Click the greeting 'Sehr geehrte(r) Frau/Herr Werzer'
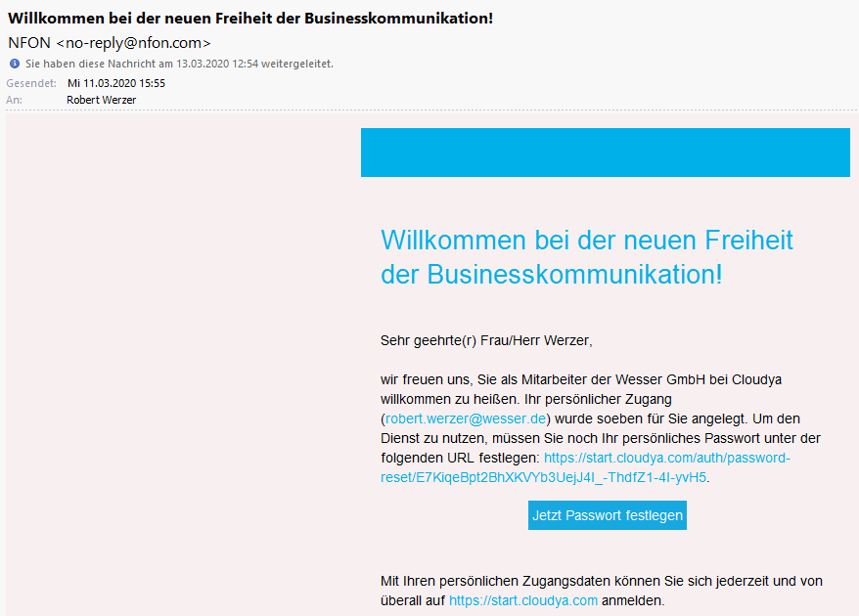859x616 pixels. pos(486,341)
